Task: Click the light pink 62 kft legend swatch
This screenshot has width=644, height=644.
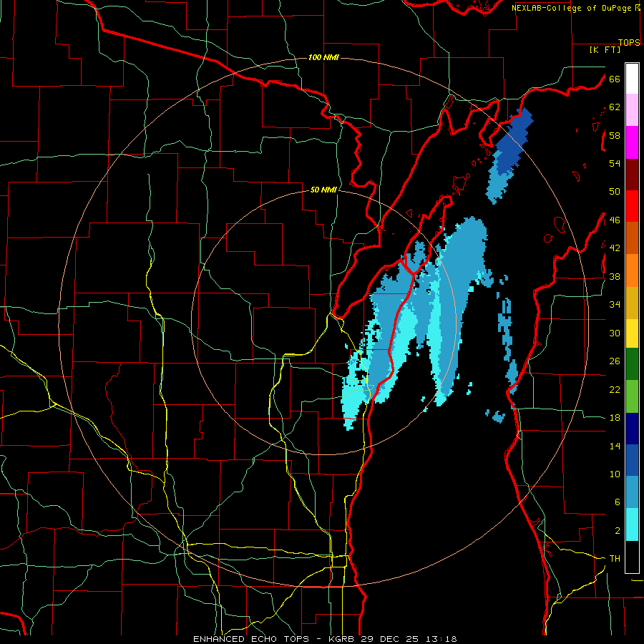Action: tap(632, 109)
